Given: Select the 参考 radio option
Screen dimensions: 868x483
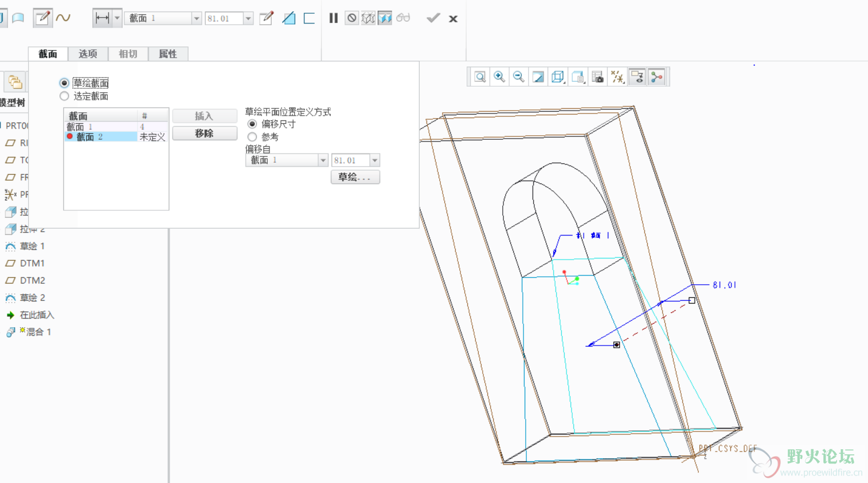Looking at the screenshot, I should point(252,137).
